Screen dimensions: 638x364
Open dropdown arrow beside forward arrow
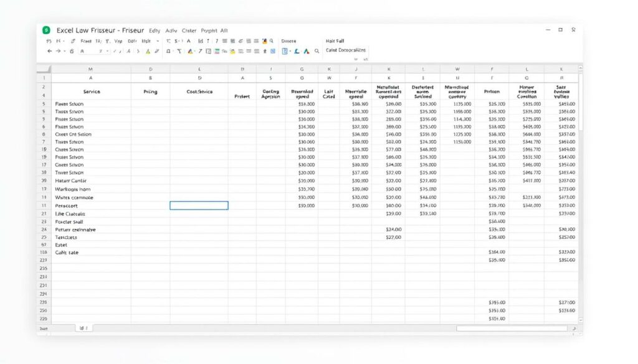coord(64,51)
